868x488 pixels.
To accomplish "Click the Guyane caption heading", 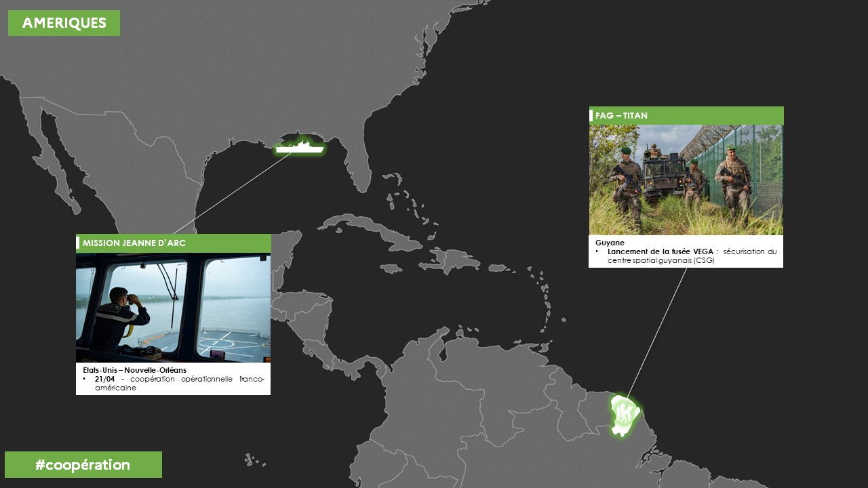I will [610, 242].
